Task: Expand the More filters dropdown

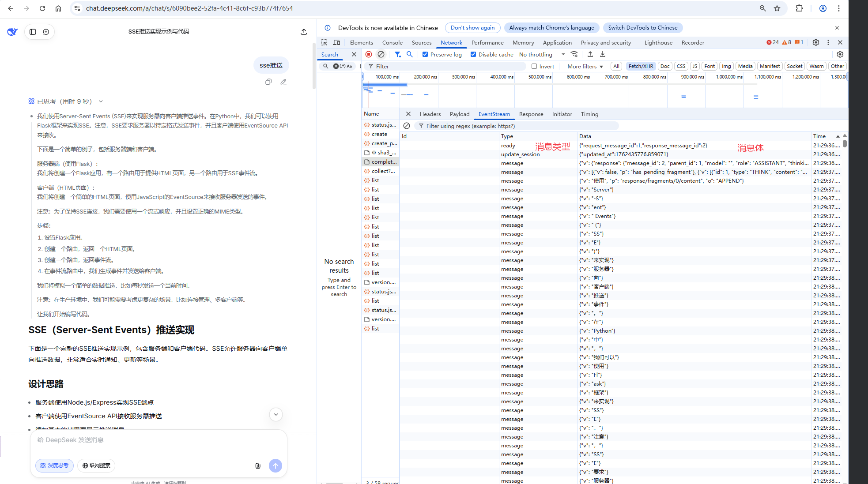Action: pos(585,66)
